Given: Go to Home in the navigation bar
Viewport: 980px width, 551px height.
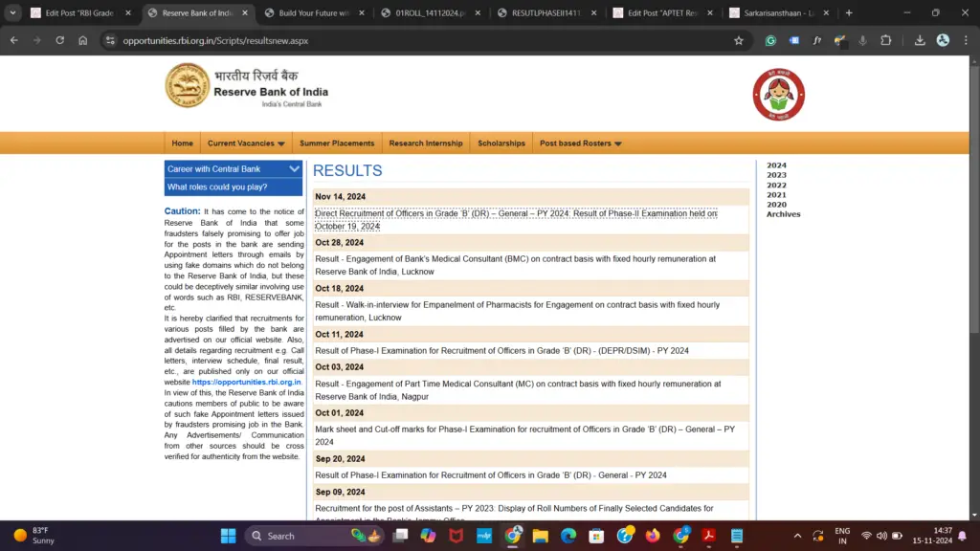Looking at the screenshot, I should (183, 143).
